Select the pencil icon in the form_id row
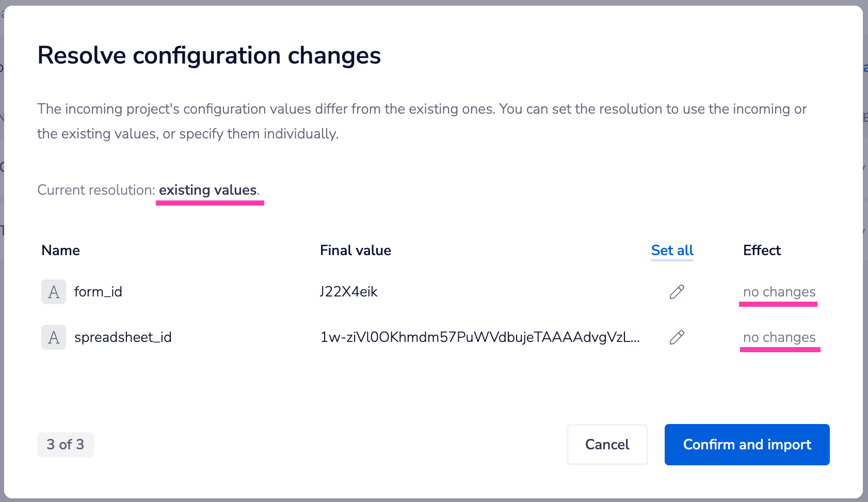 (x=677, y=292)
